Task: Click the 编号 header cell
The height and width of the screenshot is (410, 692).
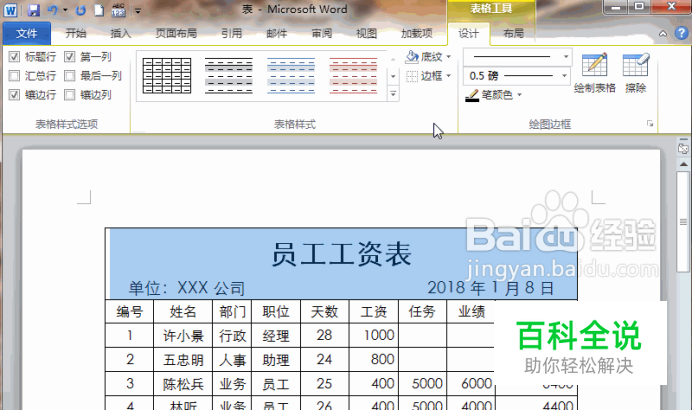Action: (129, 312)
